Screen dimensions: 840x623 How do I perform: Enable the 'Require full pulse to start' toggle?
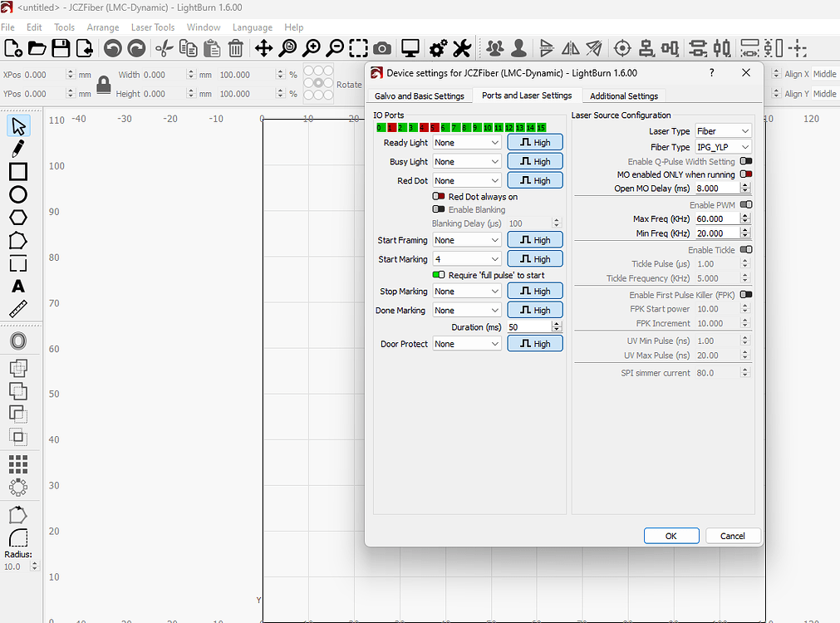438,275
